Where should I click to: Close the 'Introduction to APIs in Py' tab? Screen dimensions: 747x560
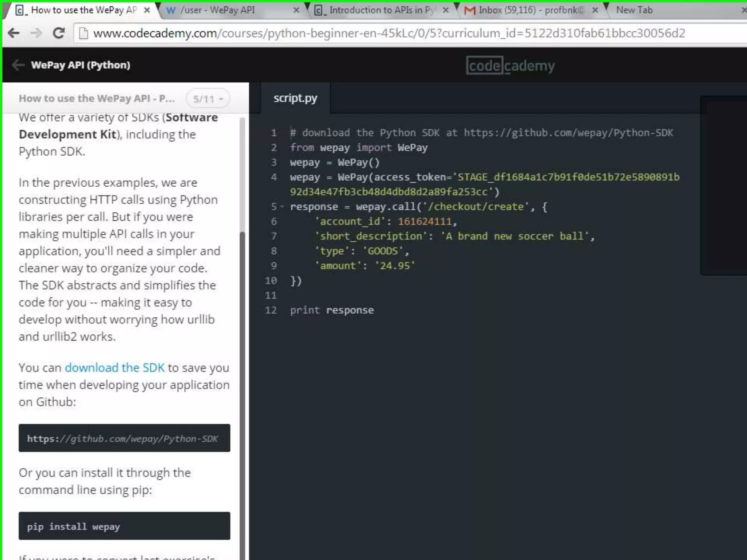(446, 10)
